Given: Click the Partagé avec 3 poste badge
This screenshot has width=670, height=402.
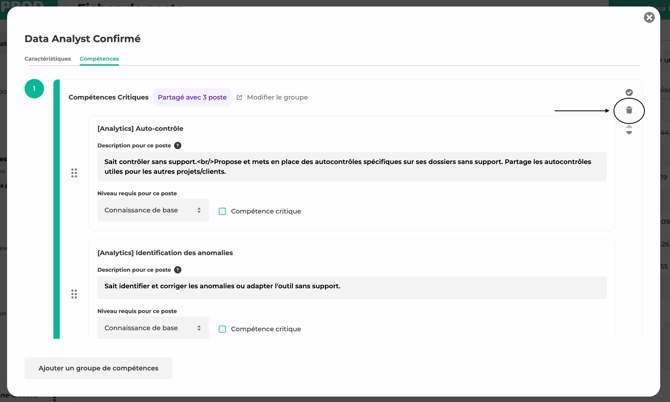Looking at the screenshot, I should coord(192,98).
